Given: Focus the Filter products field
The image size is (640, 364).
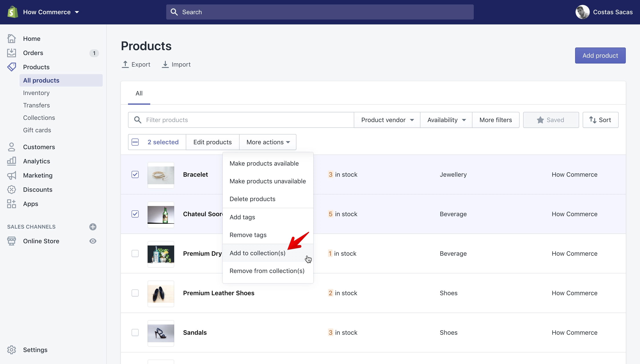Looking at the screenshot, I should point(241,120).
